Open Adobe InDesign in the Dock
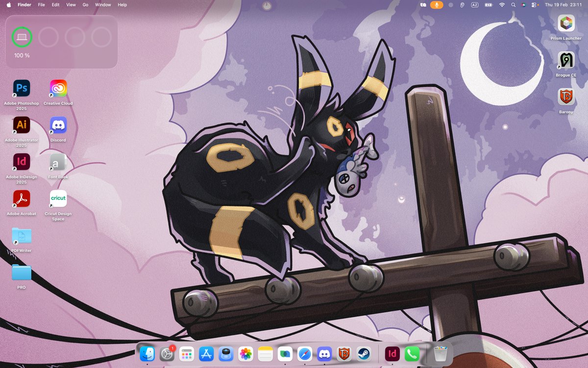Image resolution: width=588 pixels, height=368 pixels. (392, 354)
